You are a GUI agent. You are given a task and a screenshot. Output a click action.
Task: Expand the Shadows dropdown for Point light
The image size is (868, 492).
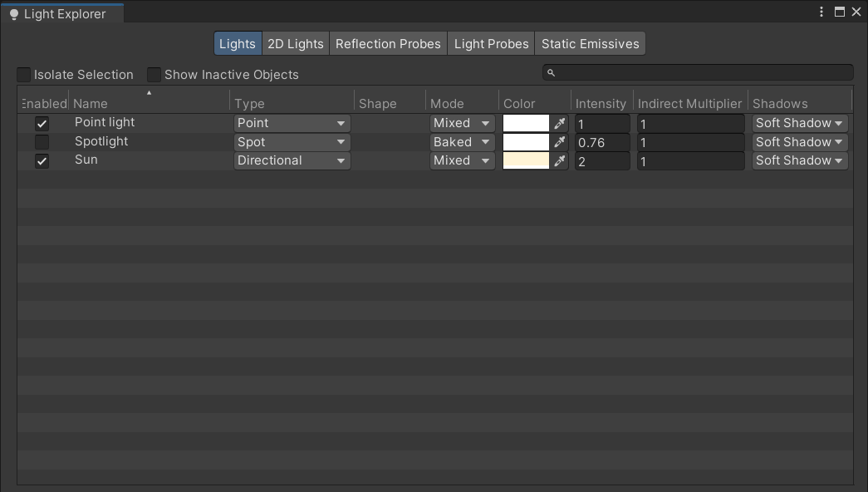point(799,123)
